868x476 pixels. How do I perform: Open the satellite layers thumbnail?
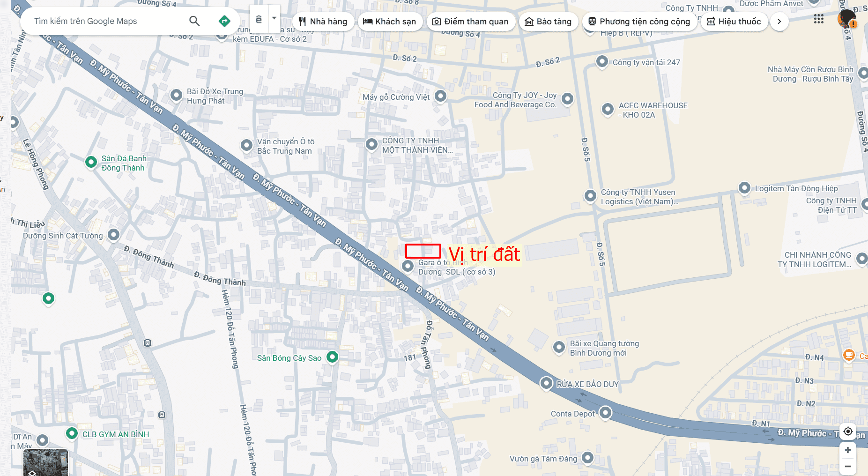45,462
